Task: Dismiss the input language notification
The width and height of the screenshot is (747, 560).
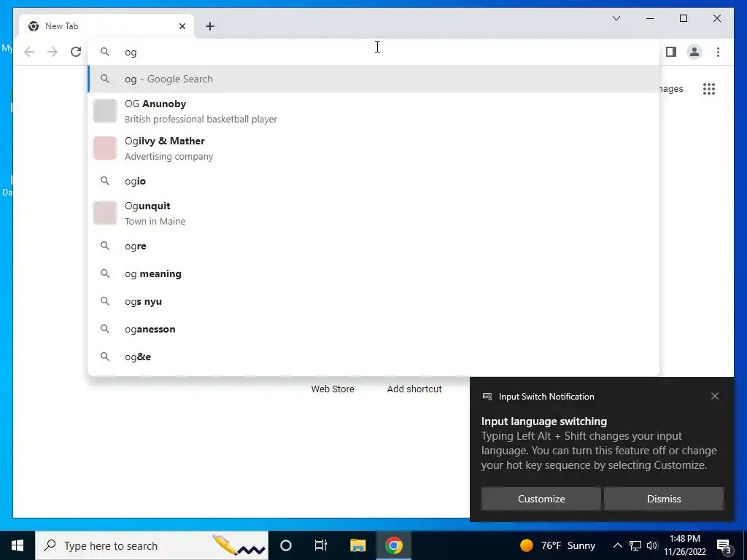Action: tap(664, 499)
